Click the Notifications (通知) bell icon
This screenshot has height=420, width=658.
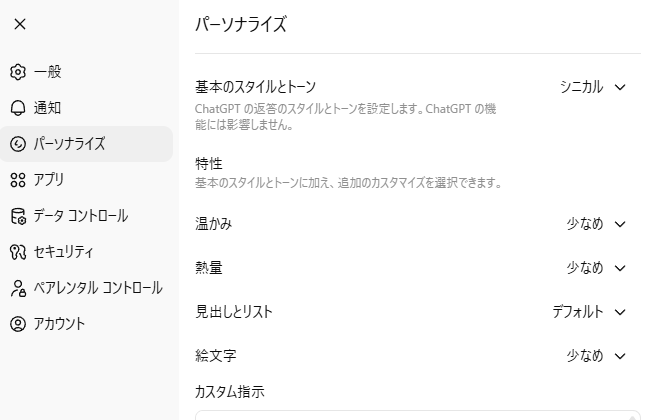coord(17,108)
